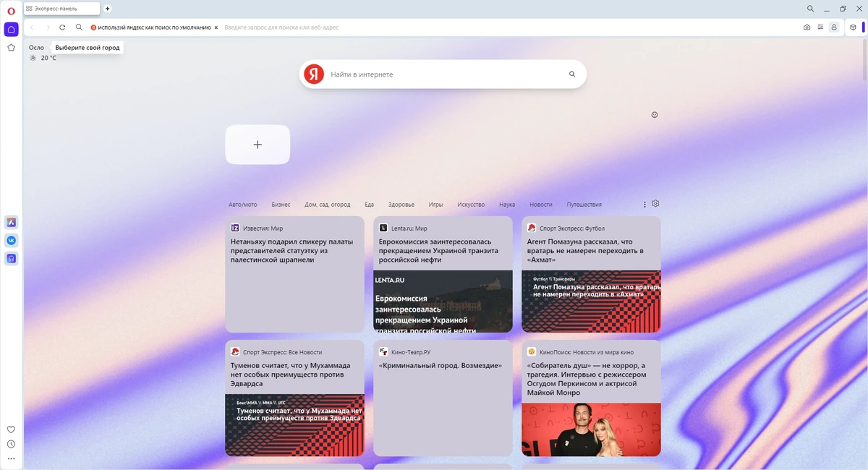Select Еда news category
868x470 pixels.
369,205
